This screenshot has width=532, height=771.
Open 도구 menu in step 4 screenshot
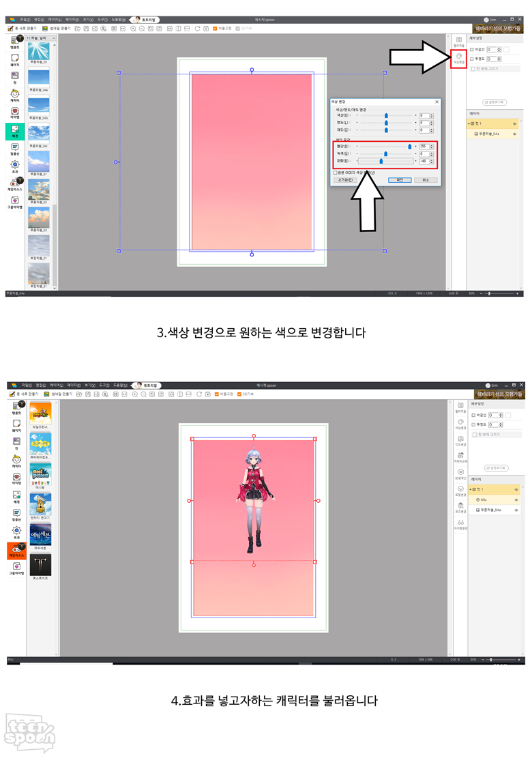pos(104,385)
